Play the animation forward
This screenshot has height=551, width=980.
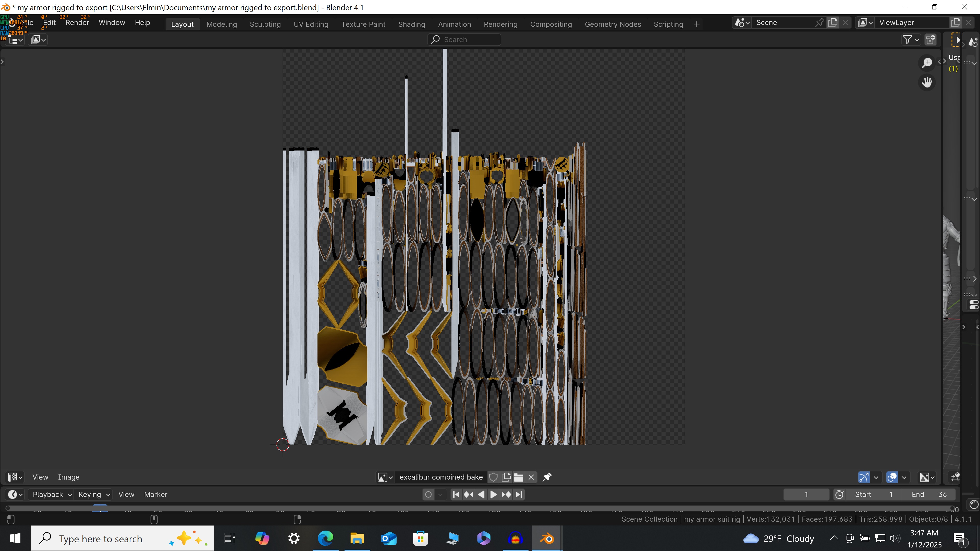[x=493, y=494]
